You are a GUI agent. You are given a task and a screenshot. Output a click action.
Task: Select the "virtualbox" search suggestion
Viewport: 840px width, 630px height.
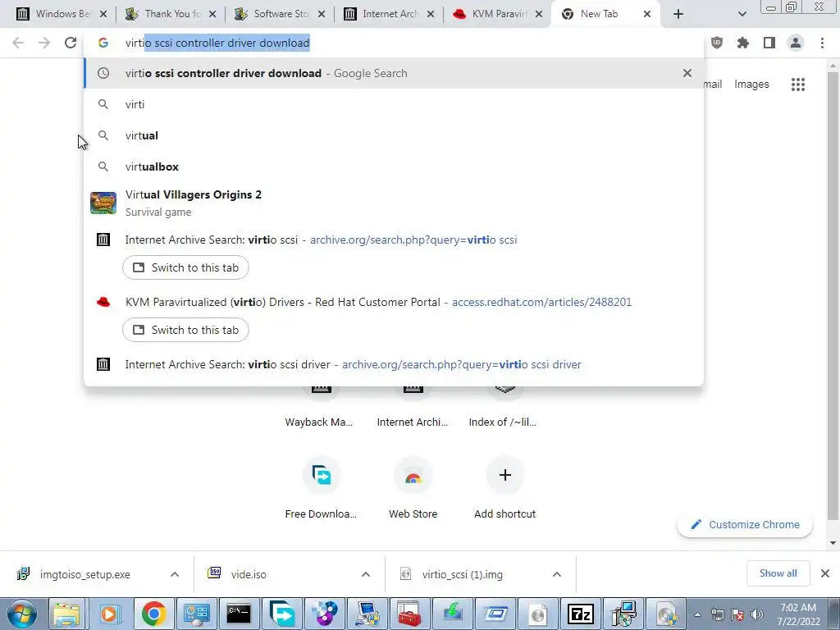point(394,167)
